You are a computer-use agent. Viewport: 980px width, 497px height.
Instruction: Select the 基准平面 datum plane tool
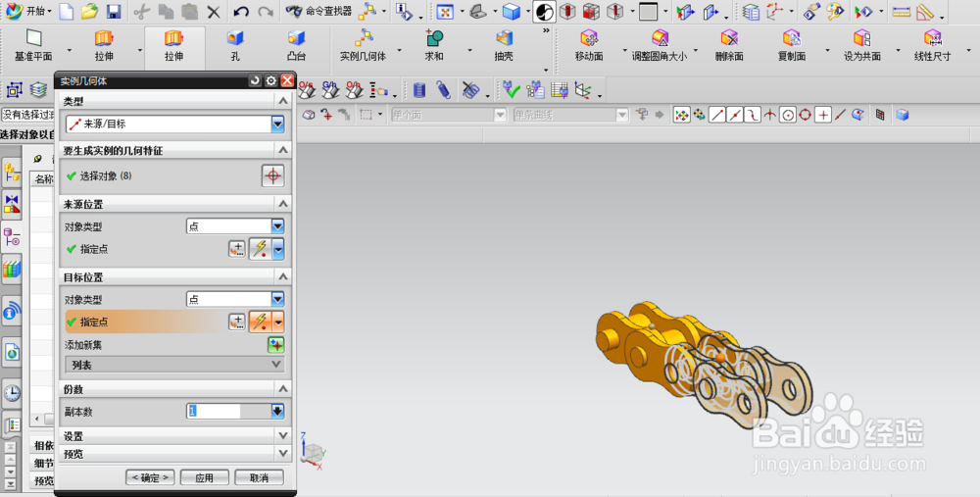tap(33, 45)
